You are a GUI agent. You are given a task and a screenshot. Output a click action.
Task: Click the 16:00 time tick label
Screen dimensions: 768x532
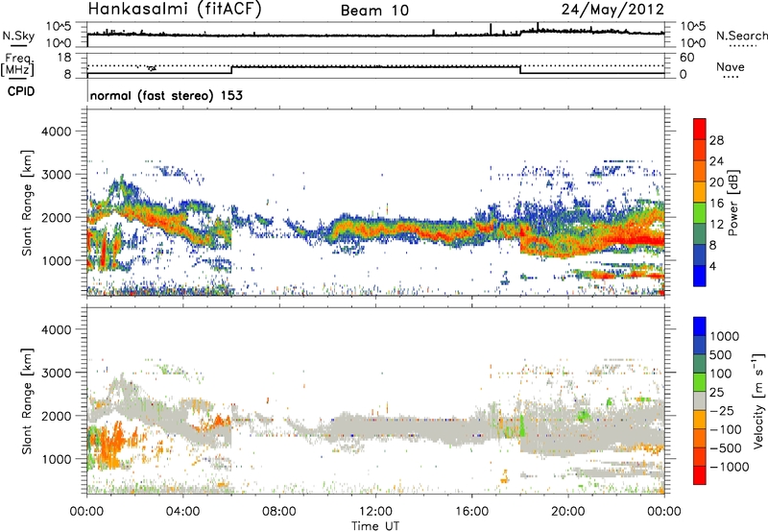coord(471,512)
